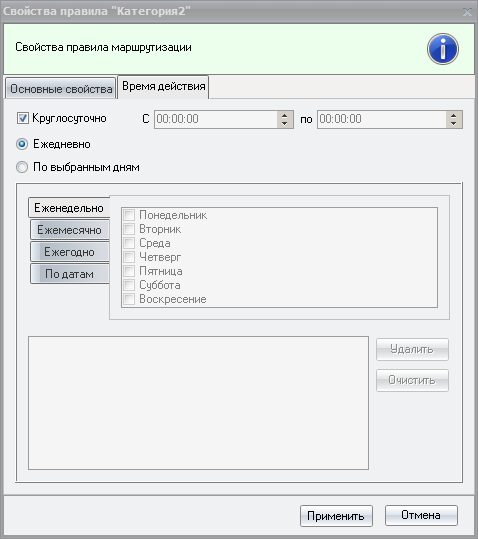Select the Ежедневно radio button
The height and width of the screenshot is (539, 478).
(22, 144)
